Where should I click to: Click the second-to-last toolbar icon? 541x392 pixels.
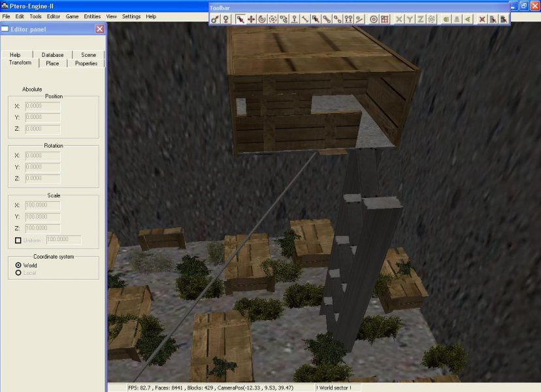(493, 20)
